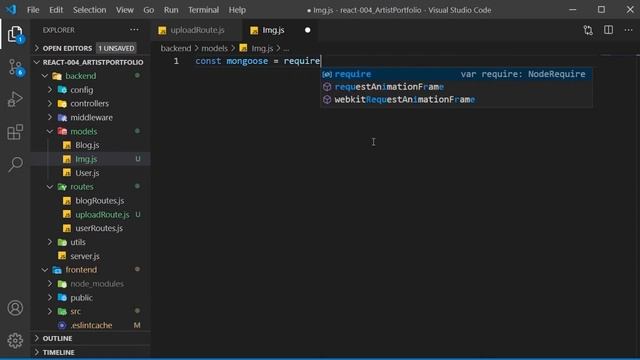The height and width of the screenshot is (360, 640).
Task: Click the 'mongoose' identifier in the code
Action: pyautogui.click(x=247, y=61)
